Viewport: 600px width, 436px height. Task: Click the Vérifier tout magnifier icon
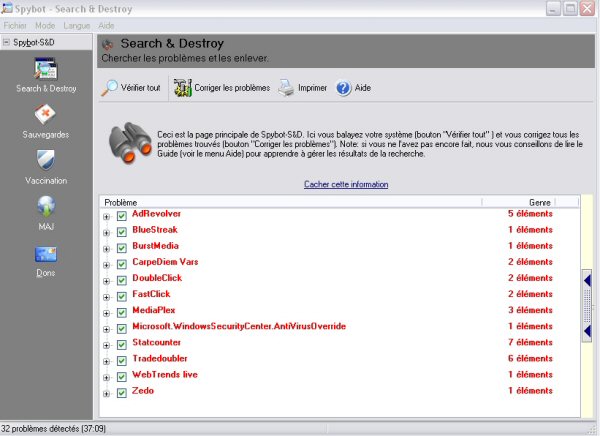109,88
